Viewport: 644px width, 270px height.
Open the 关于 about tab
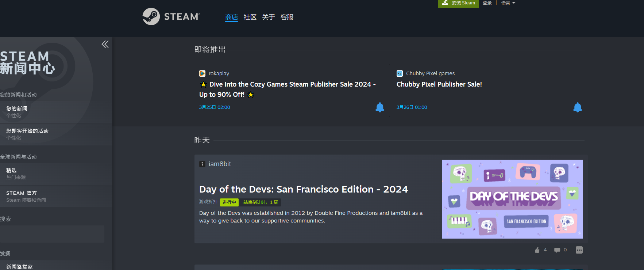coord(268,17)
